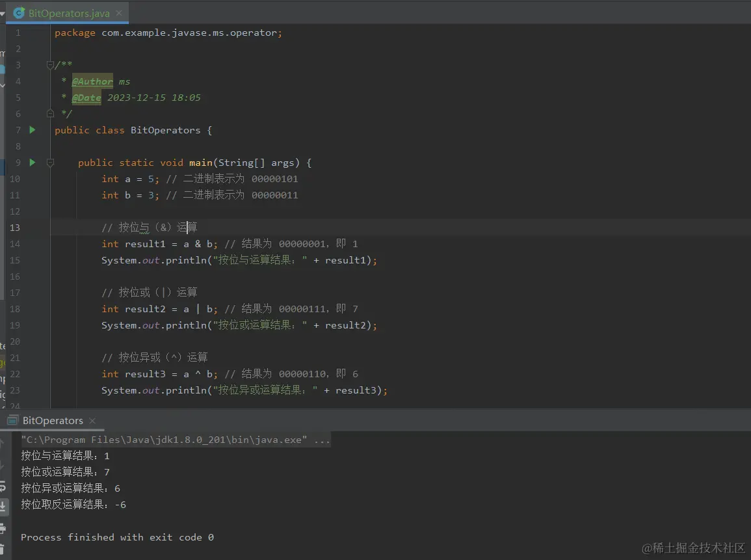Collapse the Javadoc comment at line 3

(50, 64)
